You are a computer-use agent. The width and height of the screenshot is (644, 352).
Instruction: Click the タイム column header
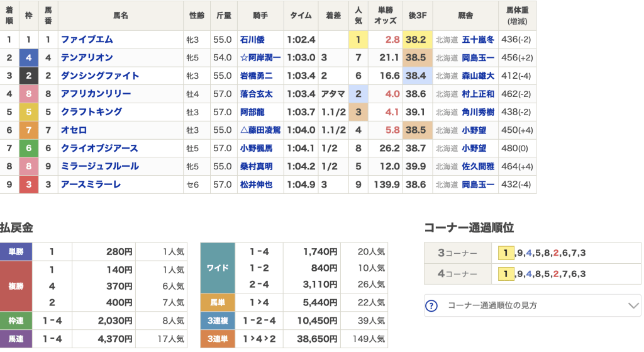[x=301, y=16]
